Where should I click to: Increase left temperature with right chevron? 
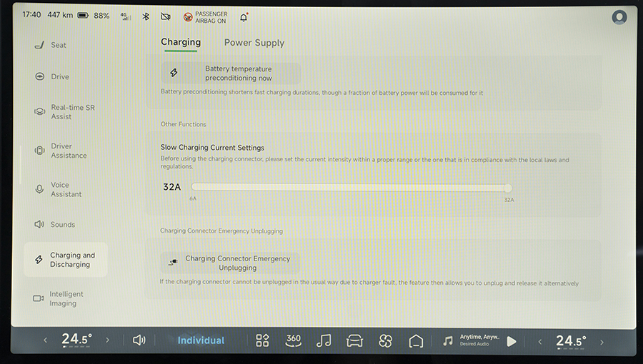coord(108,340)
